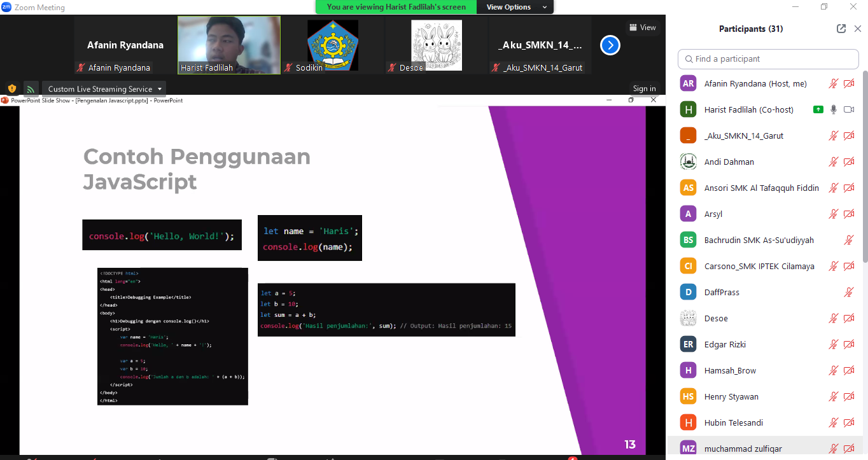This screenshot has height=460, width=868.
Task: Toggle Andi Dahman's camera off icon
Action: point(849,162)
